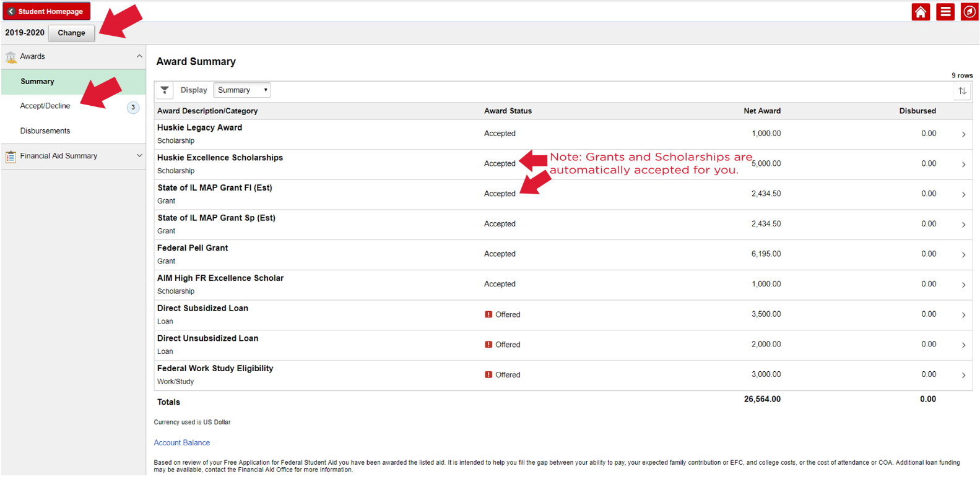Click the Awards bank building icon
This screenshot has height=477, width=980.
[11, 57]
